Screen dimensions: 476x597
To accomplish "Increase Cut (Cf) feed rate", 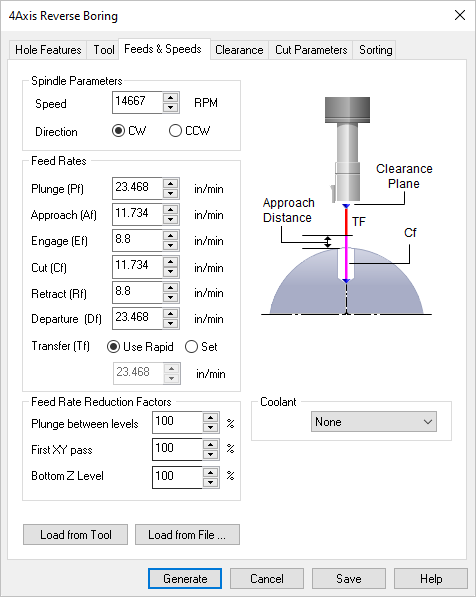I will coord(171,262).
